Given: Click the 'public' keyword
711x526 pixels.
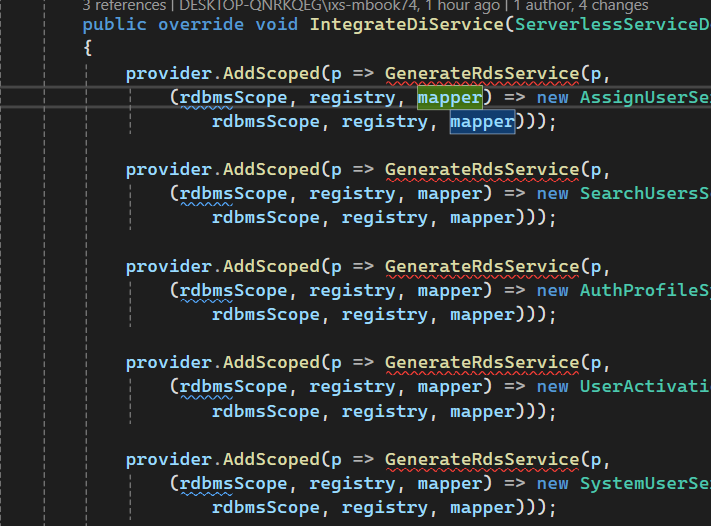Looking at the screenshot, I should tap(115, 24).
